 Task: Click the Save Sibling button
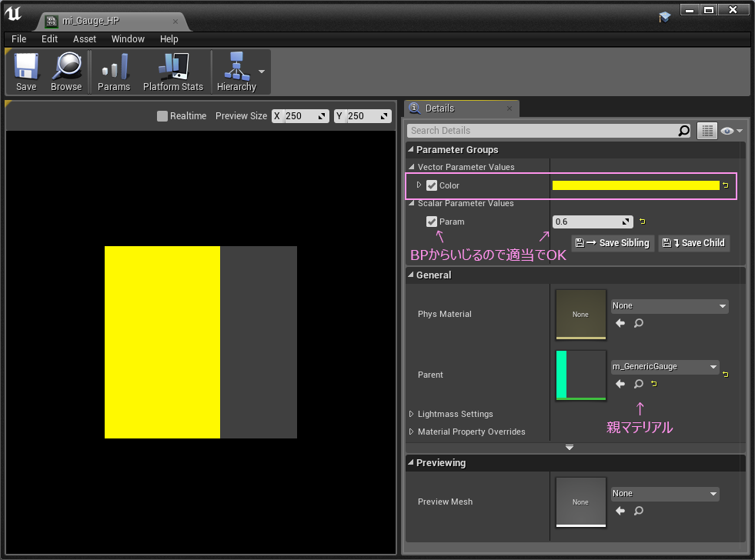tap(613, 243)
